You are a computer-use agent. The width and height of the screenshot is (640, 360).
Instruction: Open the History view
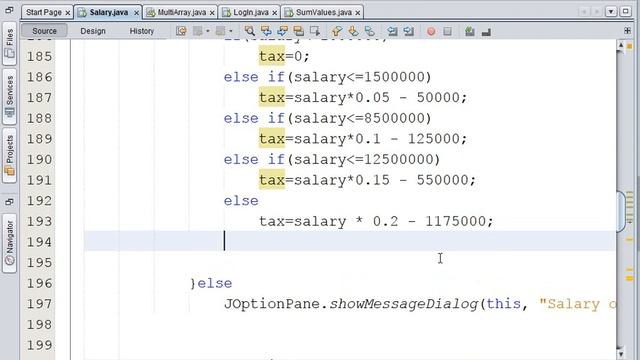pos(142,31)
